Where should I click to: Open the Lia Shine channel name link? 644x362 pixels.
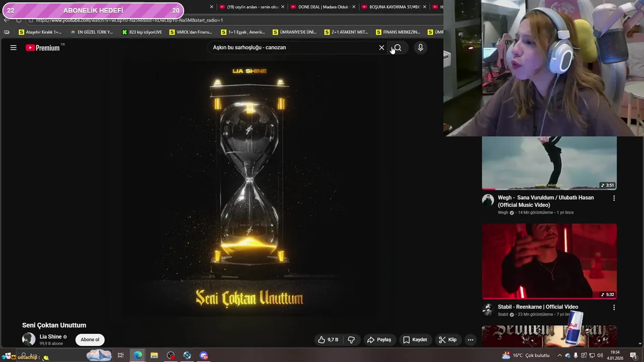51,337
